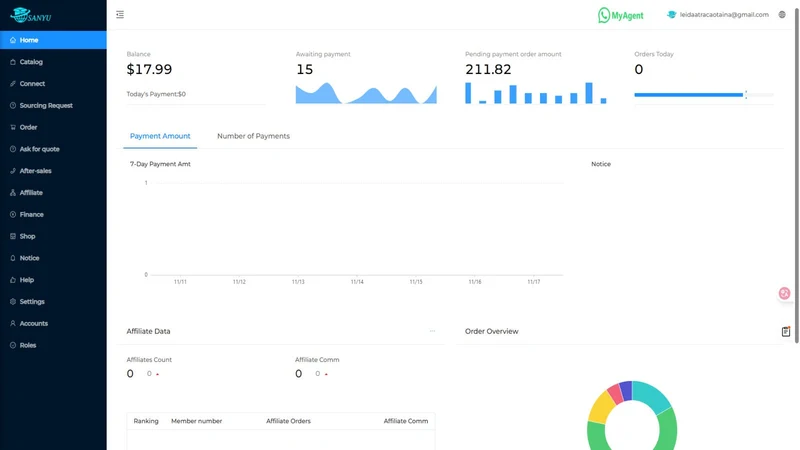Click the Ranking column header

point(146,421)
